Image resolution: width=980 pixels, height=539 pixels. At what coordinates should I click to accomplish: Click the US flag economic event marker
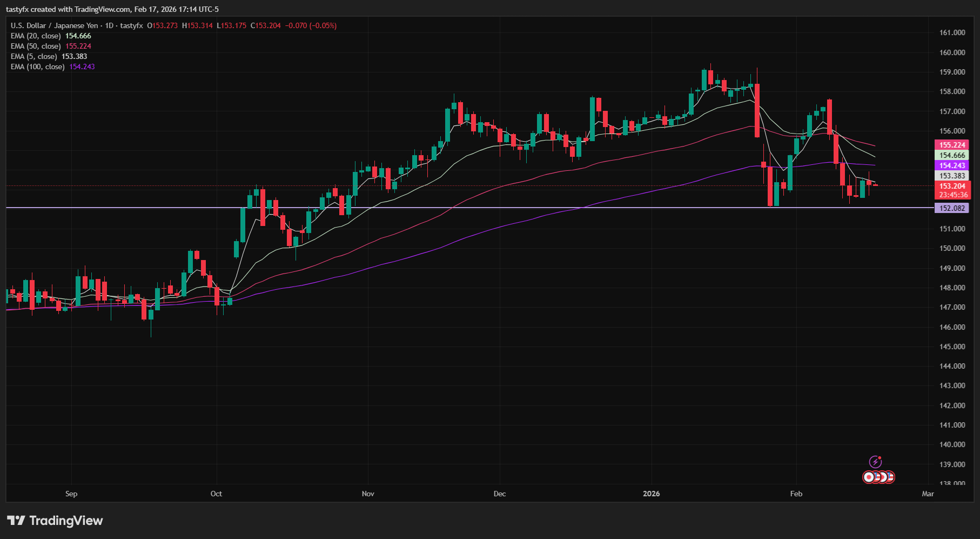tap(877, 476)
